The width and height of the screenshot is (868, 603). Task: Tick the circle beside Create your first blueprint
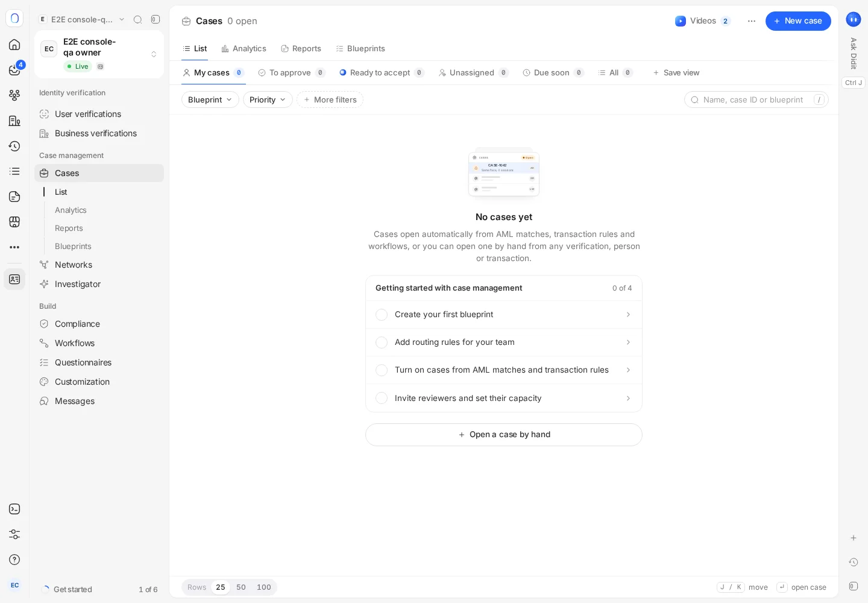click(382, 315)
